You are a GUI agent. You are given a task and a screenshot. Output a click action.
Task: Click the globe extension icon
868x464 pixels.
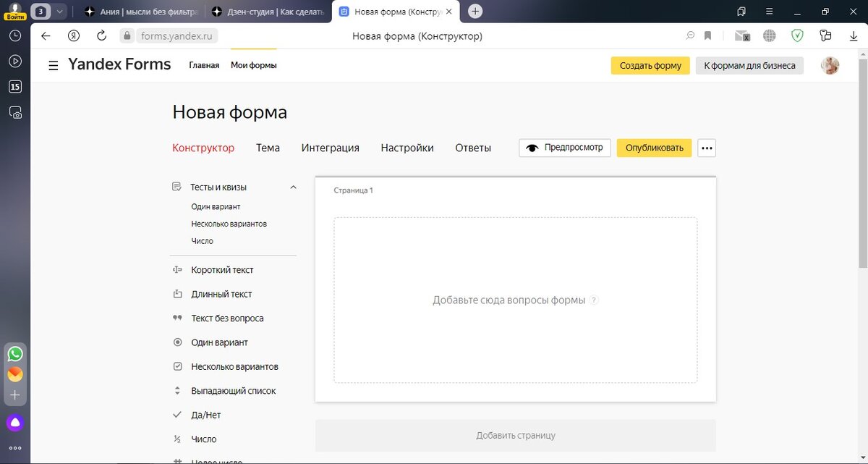(x=770, y=36)
